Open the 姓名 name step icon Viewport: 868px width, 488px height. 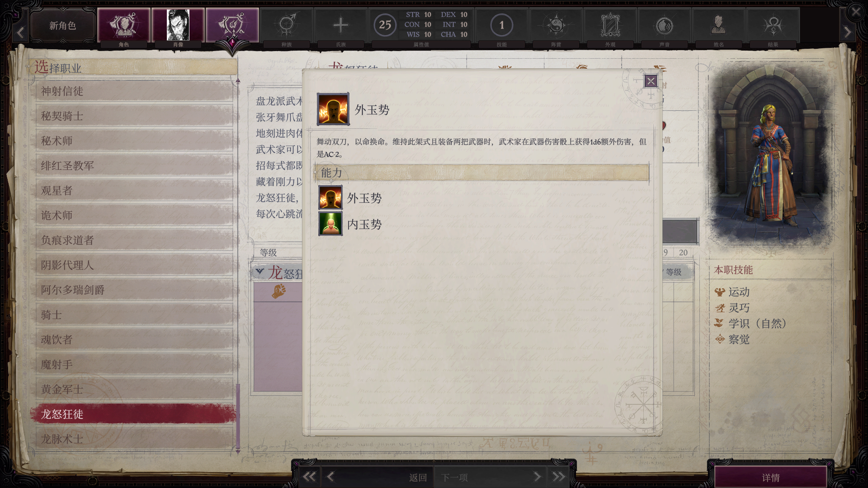pyautogui.click(x=719, y=25)
